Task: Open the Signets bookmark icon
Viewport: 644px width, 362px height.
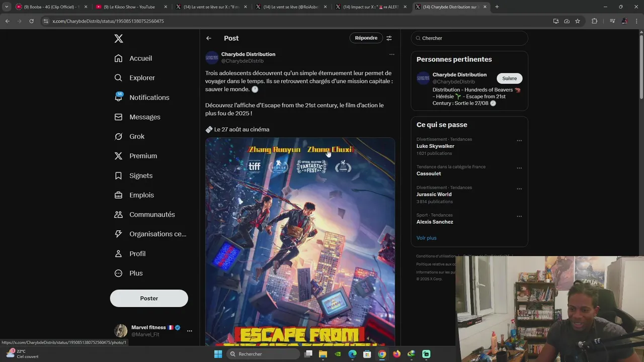Action: pyautogui.click(x=118, y=175)
